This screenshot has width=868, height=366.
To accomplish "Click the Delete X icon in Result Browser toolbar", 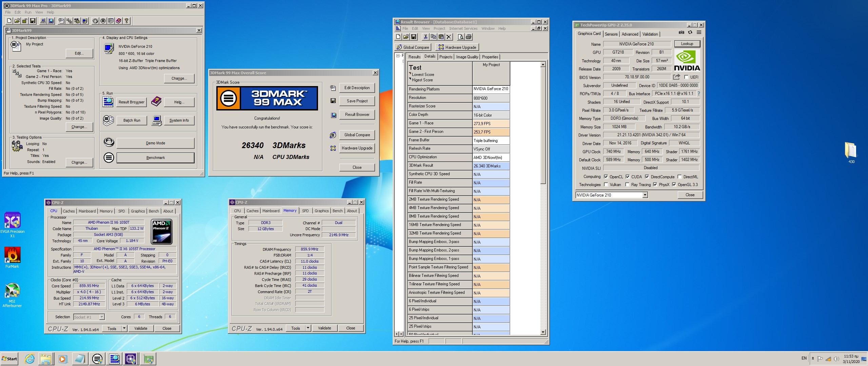I will 449,37.
